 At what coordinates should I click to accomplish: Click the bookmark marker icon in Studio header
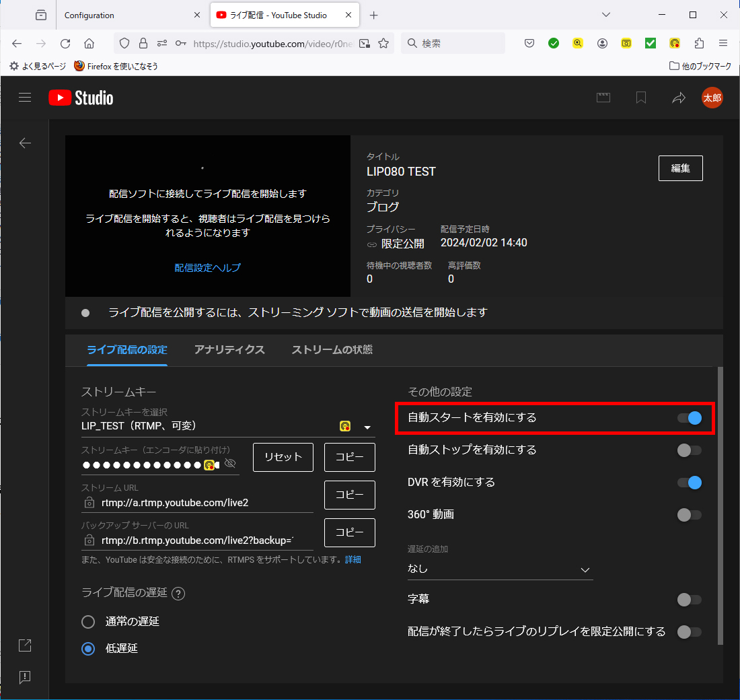point(641,98)
